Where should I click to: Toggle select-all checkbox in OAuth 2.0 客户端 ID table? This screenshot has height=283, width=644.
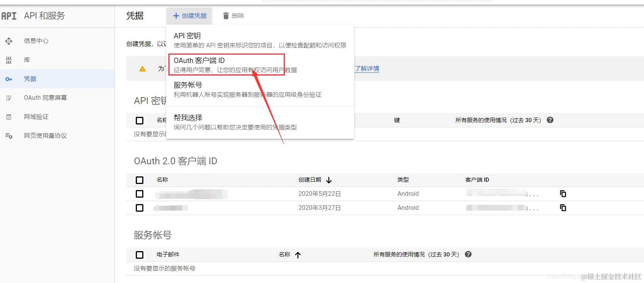(x=140, y=180)
